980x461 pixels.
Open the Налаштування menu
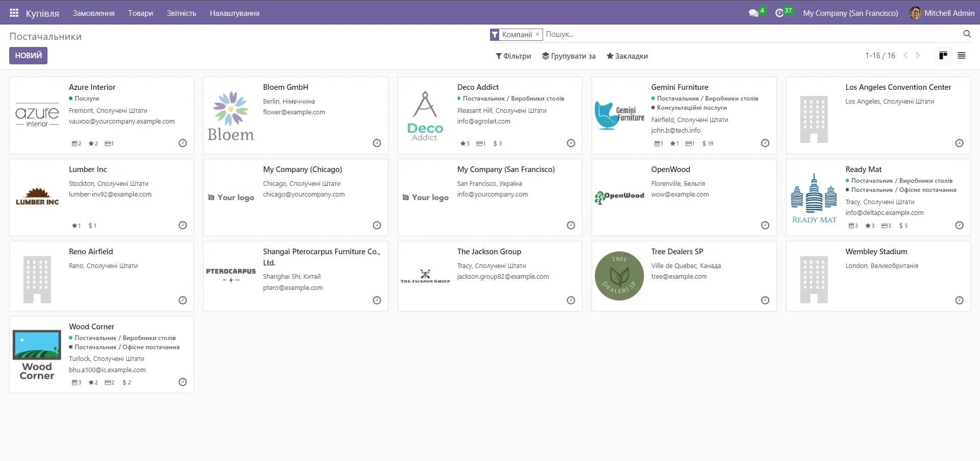(234, 13)
